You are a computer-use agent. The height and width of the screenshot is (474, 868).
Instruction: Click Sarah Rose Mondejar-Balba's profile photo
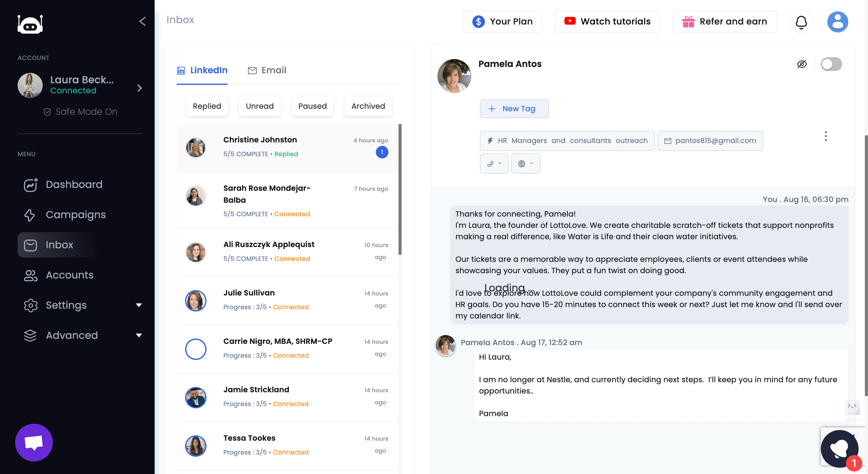[x=196, y=196]
